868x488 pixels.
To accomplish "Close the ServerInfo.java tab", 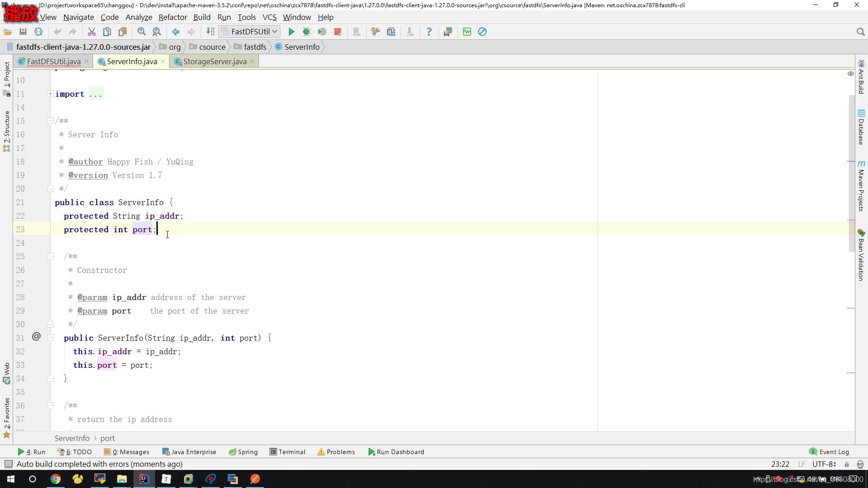I will 163,61.
